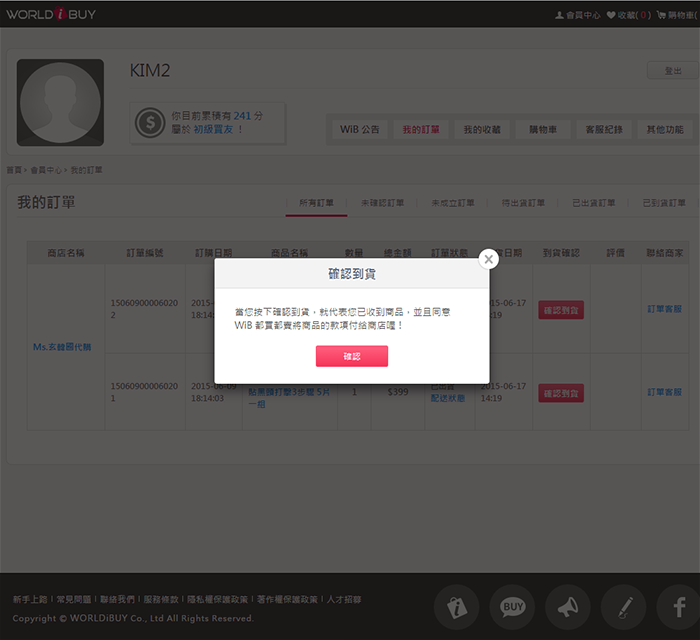Click the KIM2 profile avatar

tap(60, 102)
